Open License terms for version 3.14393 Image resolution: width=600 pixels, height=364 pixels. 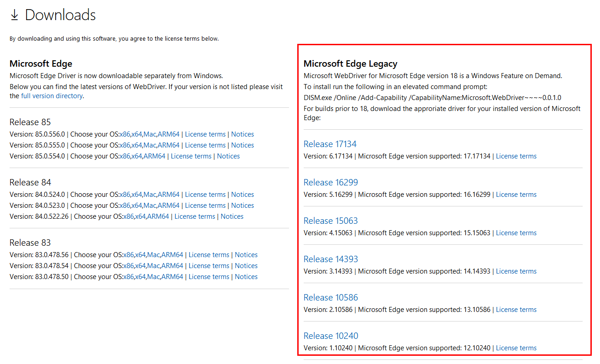point(516,271)
